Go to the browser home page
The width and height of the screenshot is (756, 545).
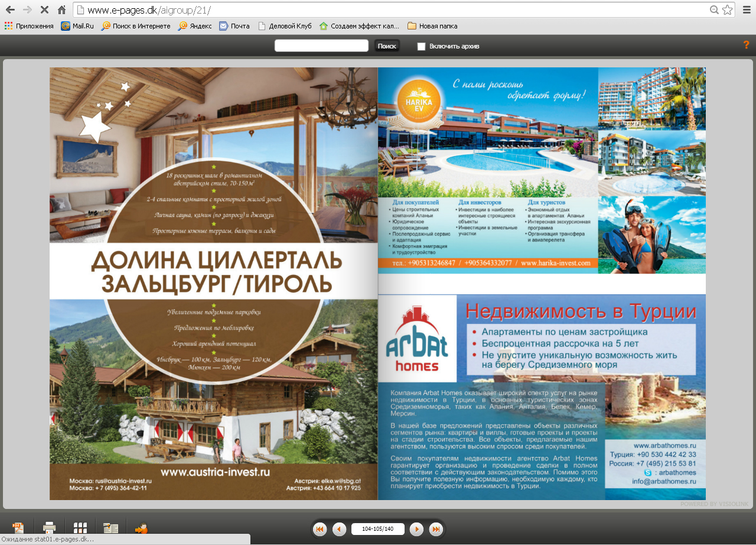coord(61,9)
